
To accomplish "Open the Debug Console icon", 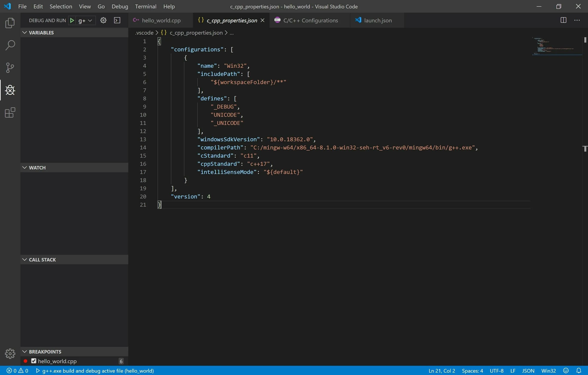I will click(117, 20).
